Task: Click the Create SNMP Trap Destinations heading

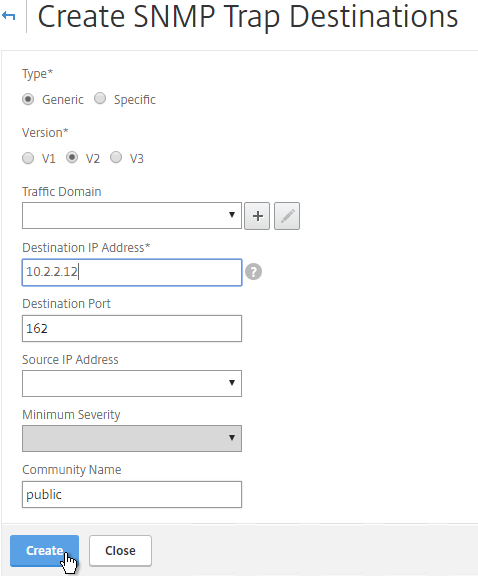Action: click(248, 17)
